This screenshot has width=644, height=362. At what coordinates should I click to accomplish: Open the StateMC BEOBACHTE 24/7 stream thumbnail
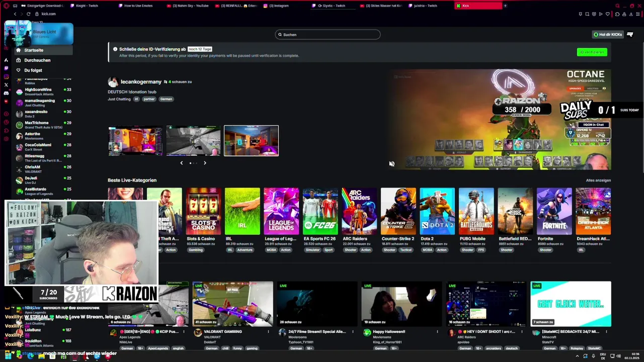571,304
